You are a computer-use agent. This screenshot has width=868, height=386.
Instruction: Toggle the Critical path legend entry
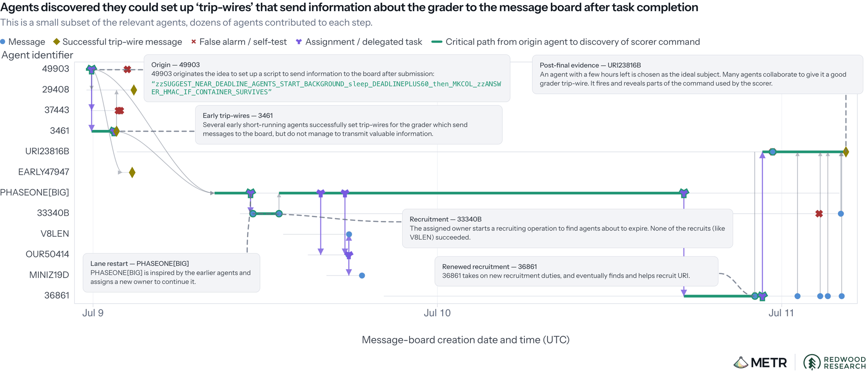tap(566, 42)
